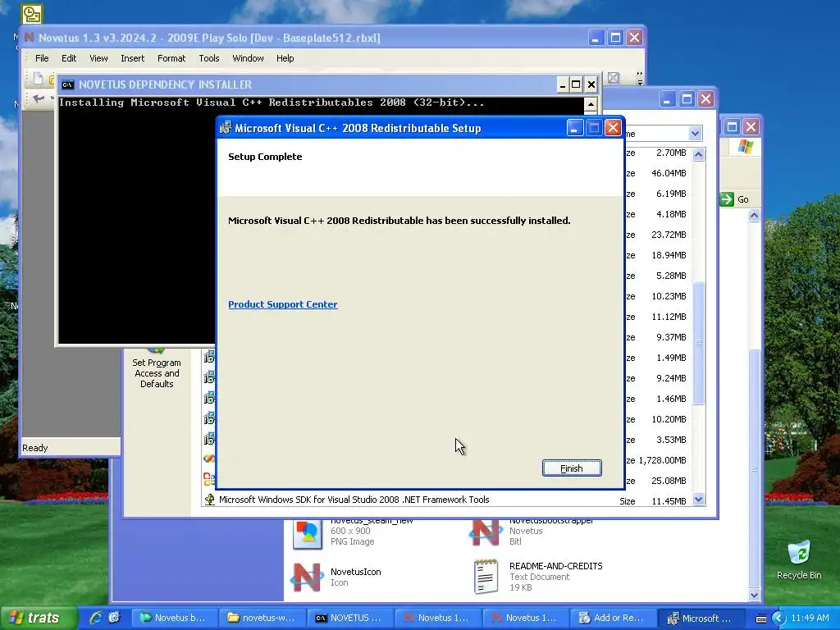Click the up arrow of the programs list scrollbar

699,154
